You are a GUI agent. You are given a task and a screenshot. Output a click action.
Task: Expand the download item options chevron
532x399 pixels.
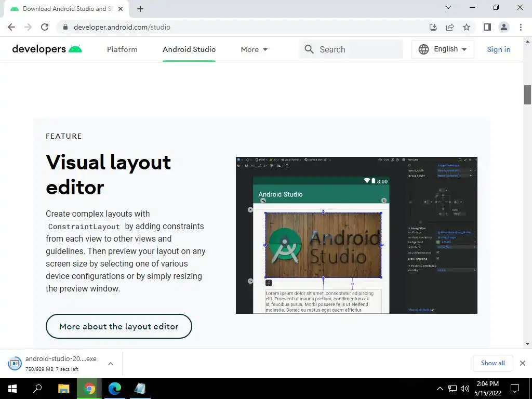coord(111,364)
